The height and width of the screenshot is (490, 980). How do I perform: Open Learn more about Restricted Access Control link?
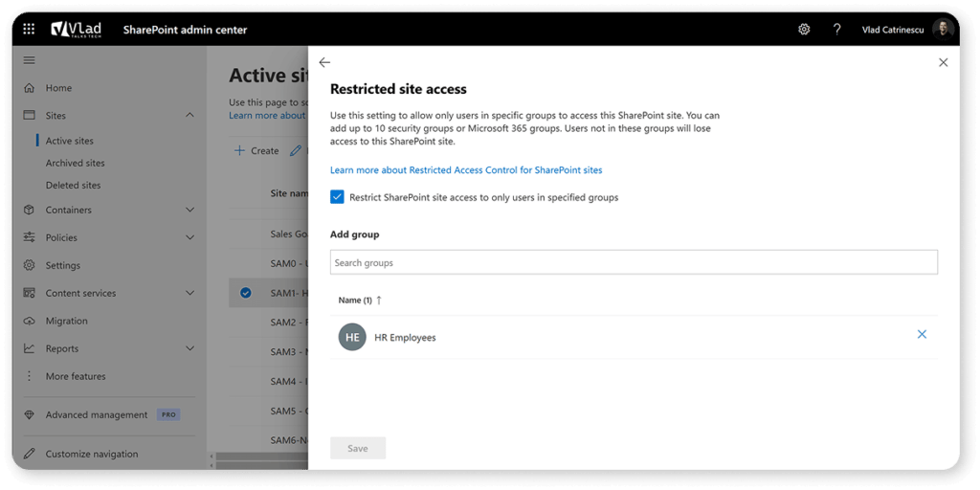[x=466, y=170]
